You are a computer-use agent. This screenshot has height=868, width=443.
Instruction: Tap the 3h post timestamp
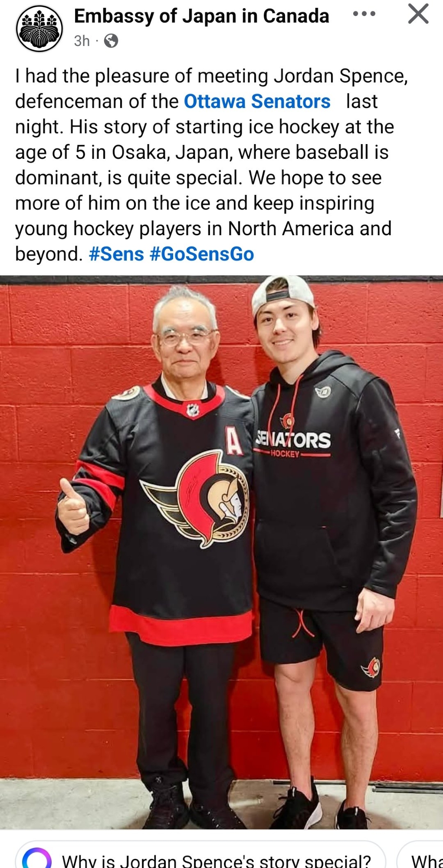click(82, 41)
